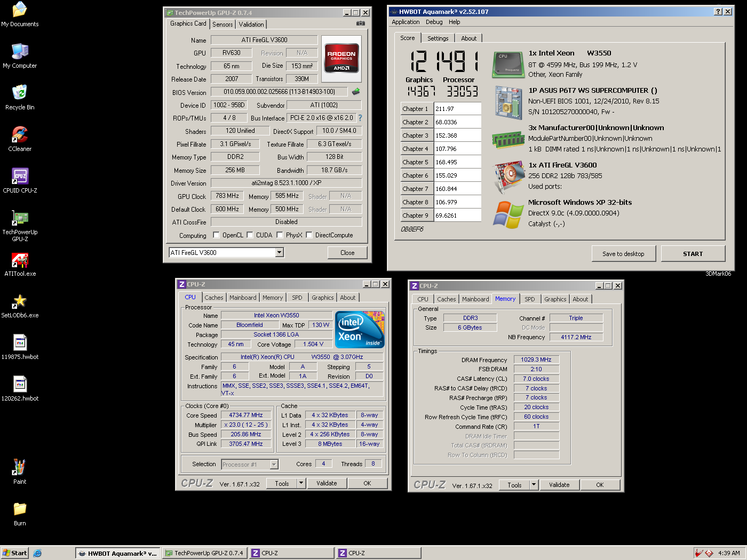This screenshot has width=747, height=560.
Task: Open Internet Explorer quick launch icon
Action: tap(37, 553)
